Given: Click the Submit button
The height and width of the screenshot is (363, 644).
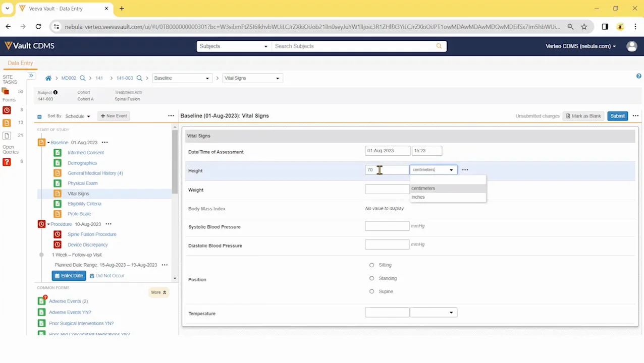Looking at the screenshot, I should click(617, 116).
